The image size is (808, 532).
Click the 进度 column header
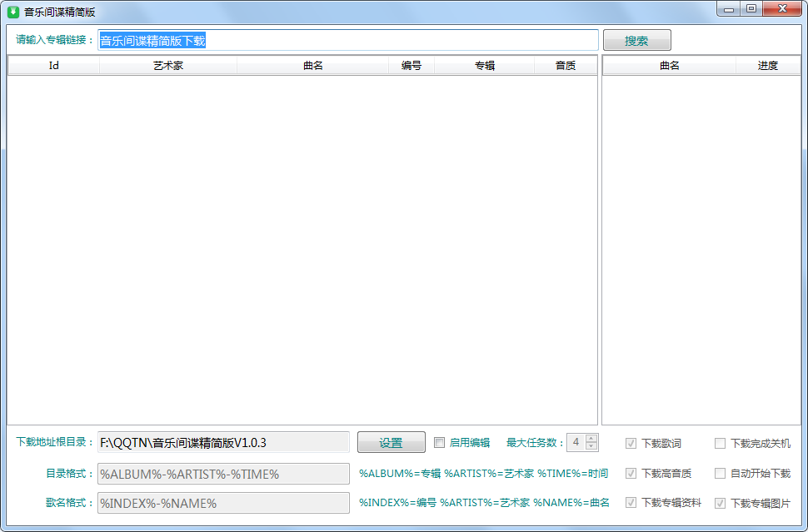coord(768,66)
